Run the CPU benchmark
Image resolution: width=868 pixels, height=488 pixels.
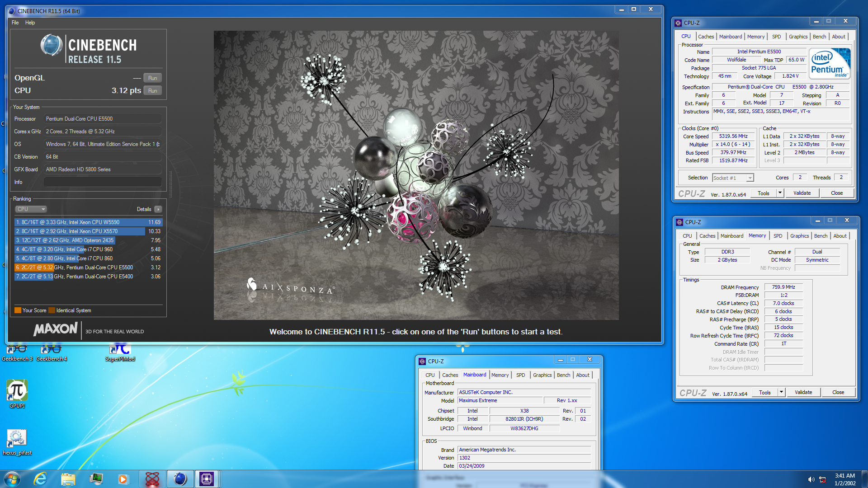point(153,91)
